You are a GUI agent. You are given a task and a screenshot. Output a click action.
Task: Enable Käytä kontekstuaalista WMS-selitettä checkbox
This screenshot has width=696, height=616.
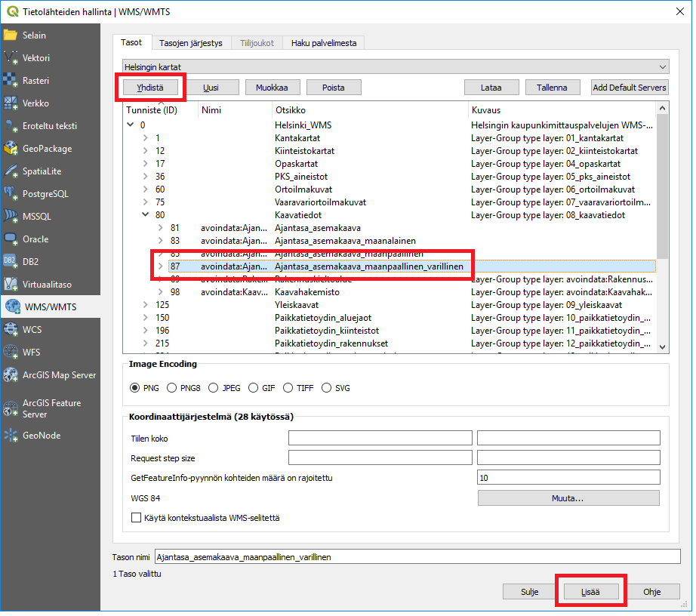(x=137, y=518)
